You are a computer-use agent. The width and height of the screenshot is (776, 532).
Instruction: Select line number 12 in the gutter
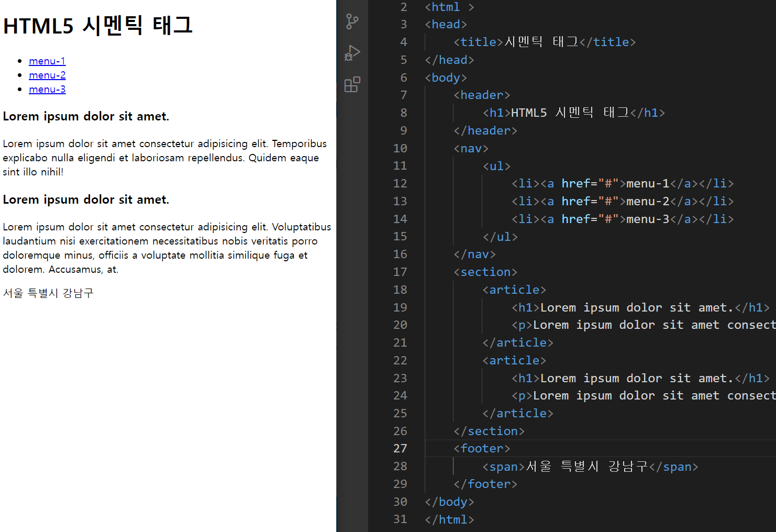click(x=400, y=183)
